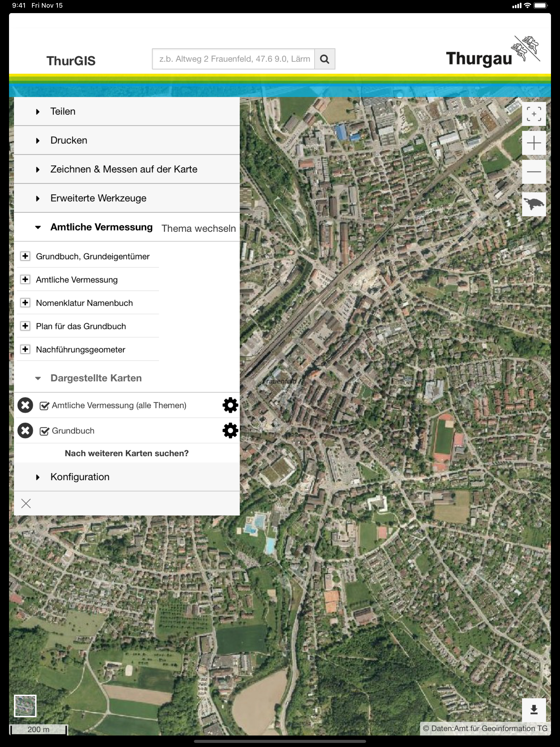Remove the Amtliche Vermessung (alle Themen) layer
The width and height of the screenshot is (560, 747).
tap(25, 405)
